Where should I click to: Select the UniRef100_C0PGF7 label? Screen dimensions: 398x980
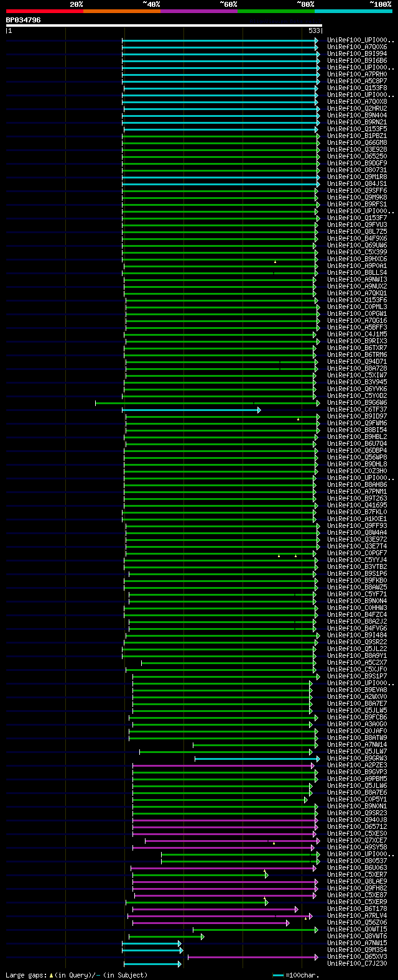357,553
